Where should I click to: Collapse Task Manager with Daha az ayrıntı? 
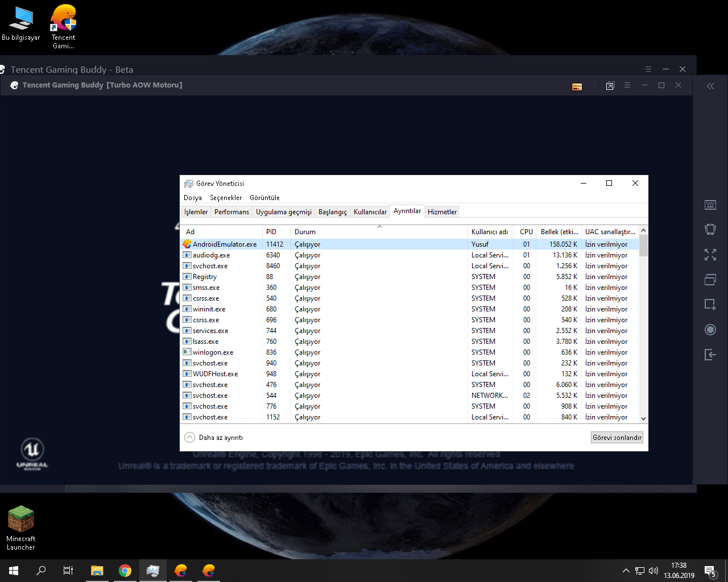coord(214,438)
